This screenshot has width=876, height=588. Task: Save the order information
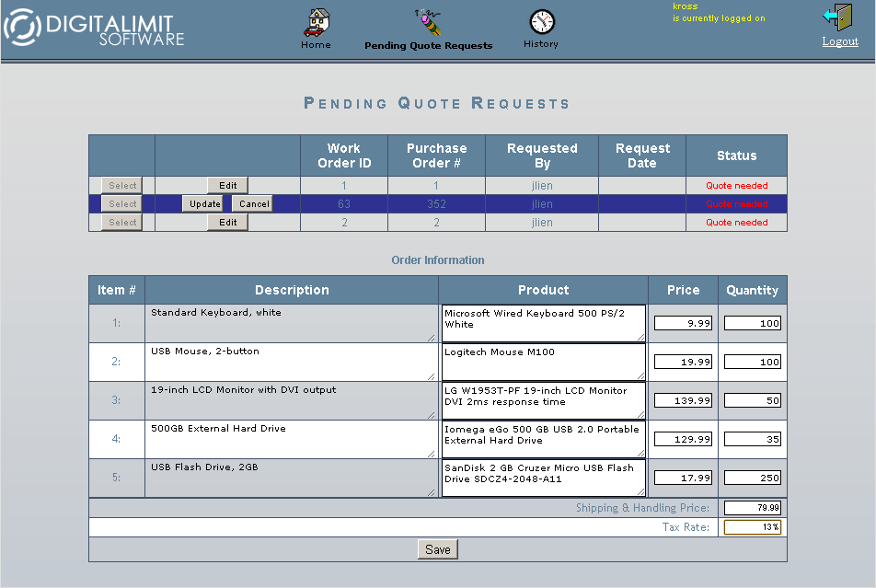(438, 549)
